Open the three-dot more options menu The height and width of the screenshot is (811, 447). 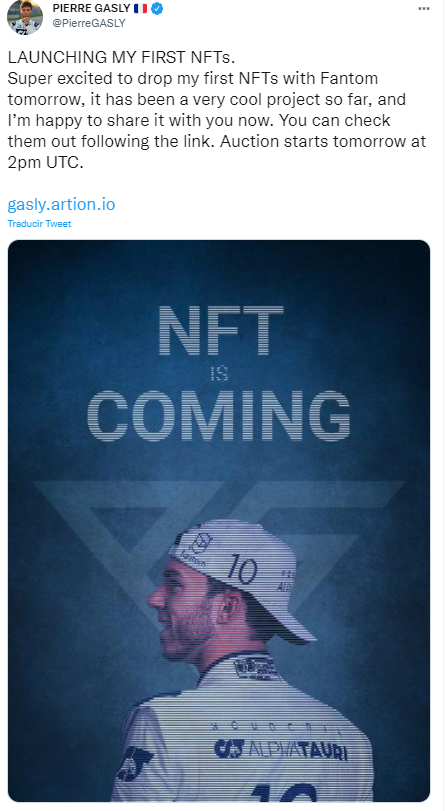[424, 9]
